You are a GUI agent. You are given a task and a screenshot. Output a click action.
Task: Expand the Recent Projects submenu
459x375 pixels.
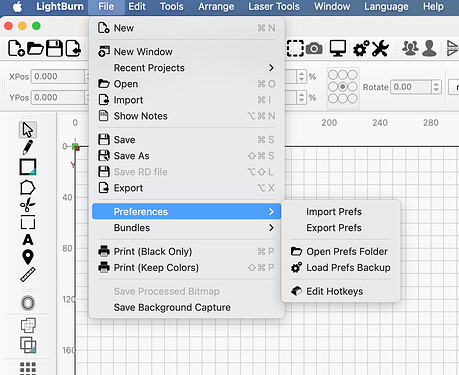tap(187, 68)
